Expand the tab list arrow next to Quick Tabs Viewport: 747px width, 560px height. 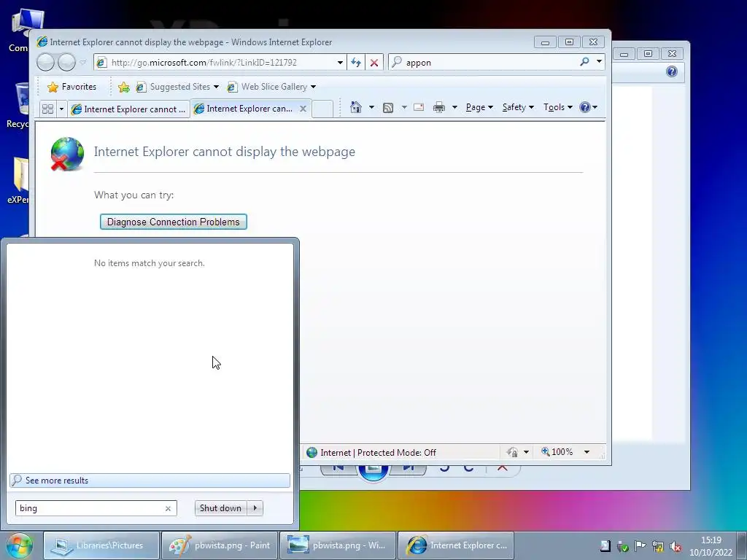pyautogui.click(x=61, y=109)
